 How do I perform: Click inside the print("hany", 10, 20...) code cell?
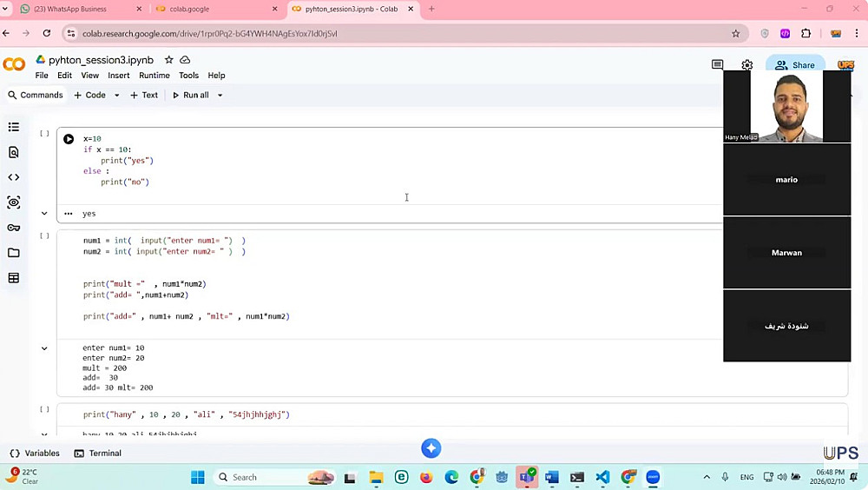[x=451, y=414]
